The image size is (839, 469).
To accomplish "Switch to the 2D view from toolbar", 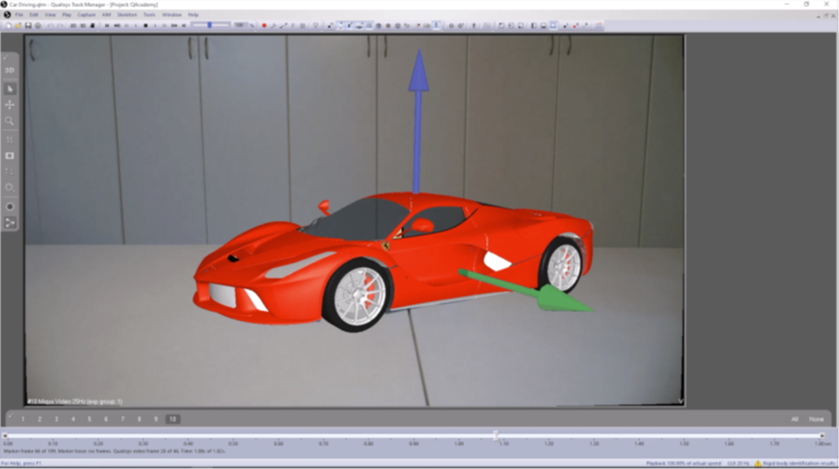I will (x=73, y=26).
